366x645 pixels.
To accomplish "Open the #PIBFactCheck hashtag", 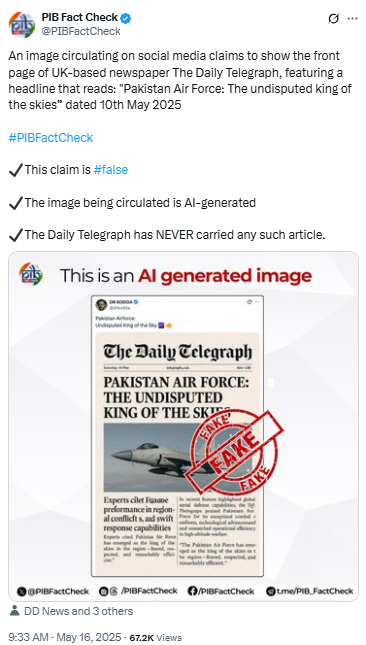I will point(51,137).
